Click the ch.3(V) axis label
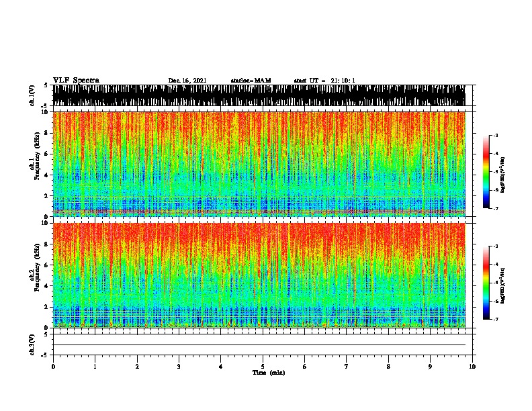This screenshot has width=532, height=411. point(32,345)
